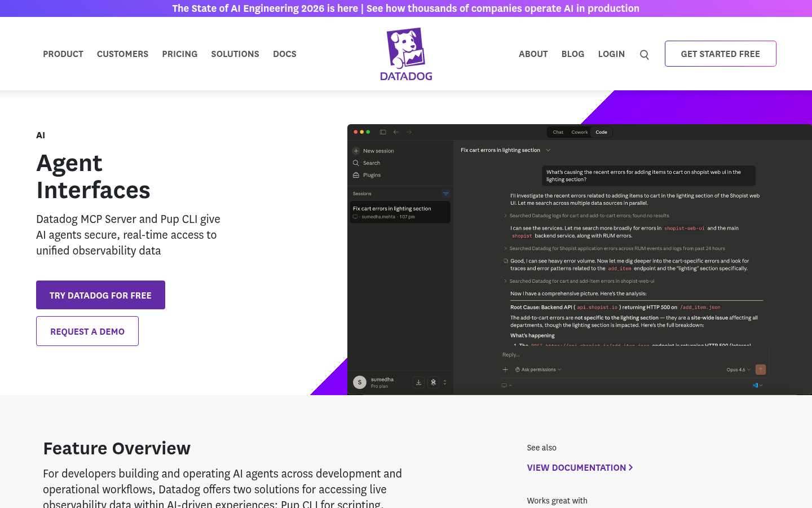The width and height of the screenshot is (812, 508).
Task: Click the green maximize dot of app window
Action: (x=368, y=132)
